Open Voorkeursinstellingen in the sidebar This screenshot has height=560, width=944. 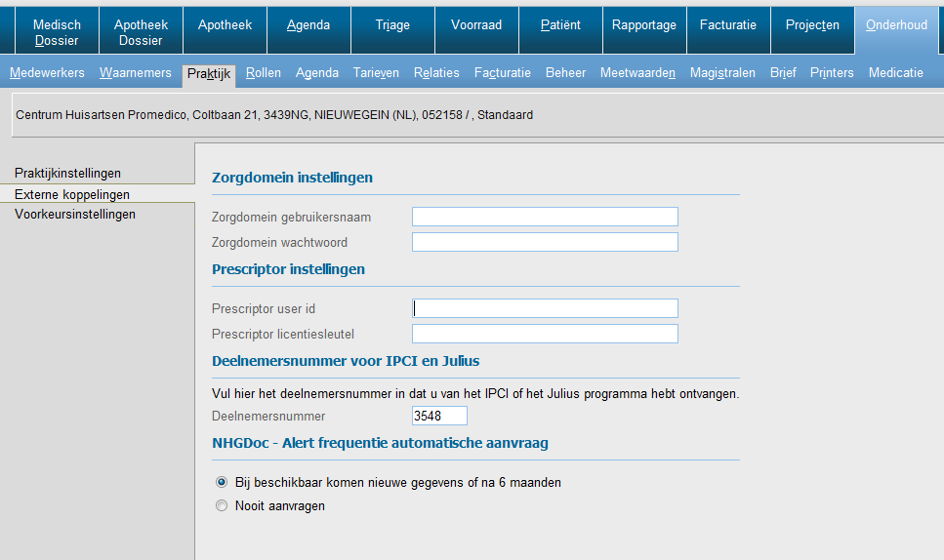tap(74, 214)
